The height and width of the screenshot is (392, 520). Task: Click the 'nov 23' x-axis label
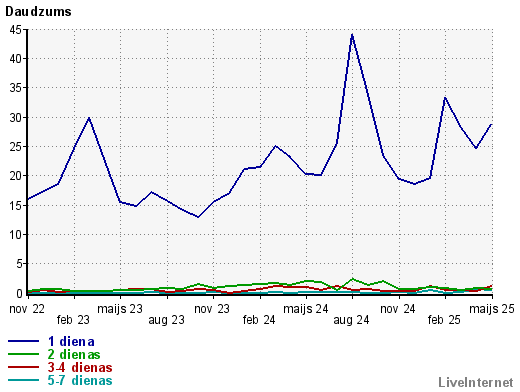(212, 309)
